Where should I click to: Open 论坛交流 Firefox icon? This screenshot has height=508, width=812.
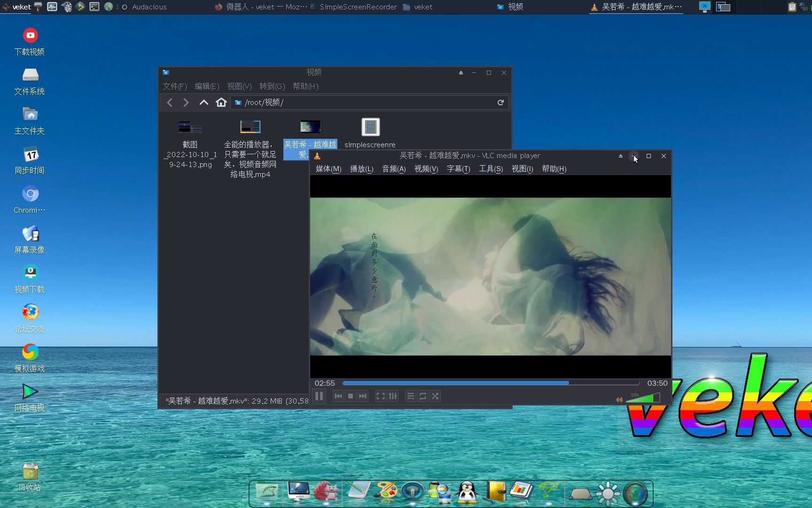click(x=30, y=319)
